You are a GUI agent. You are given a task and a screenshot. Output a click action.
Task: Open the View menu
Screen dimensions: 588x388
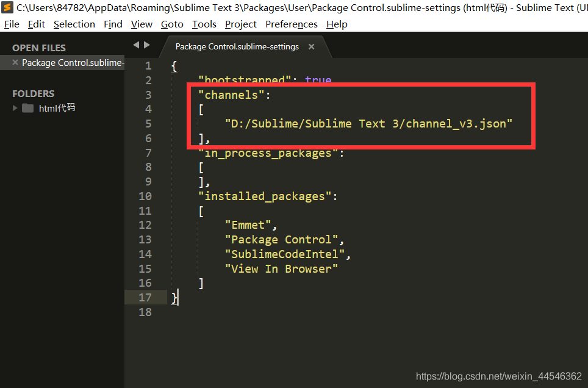click(x=142, y=24)
